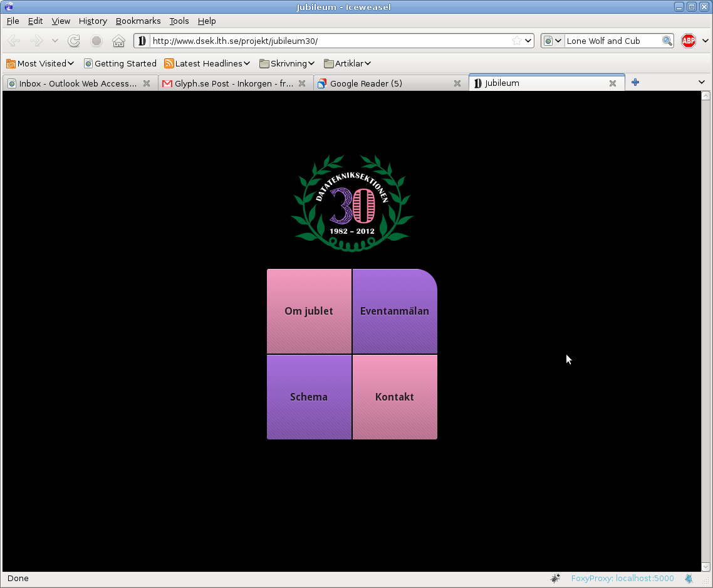Reload the current page

(74, 41)
